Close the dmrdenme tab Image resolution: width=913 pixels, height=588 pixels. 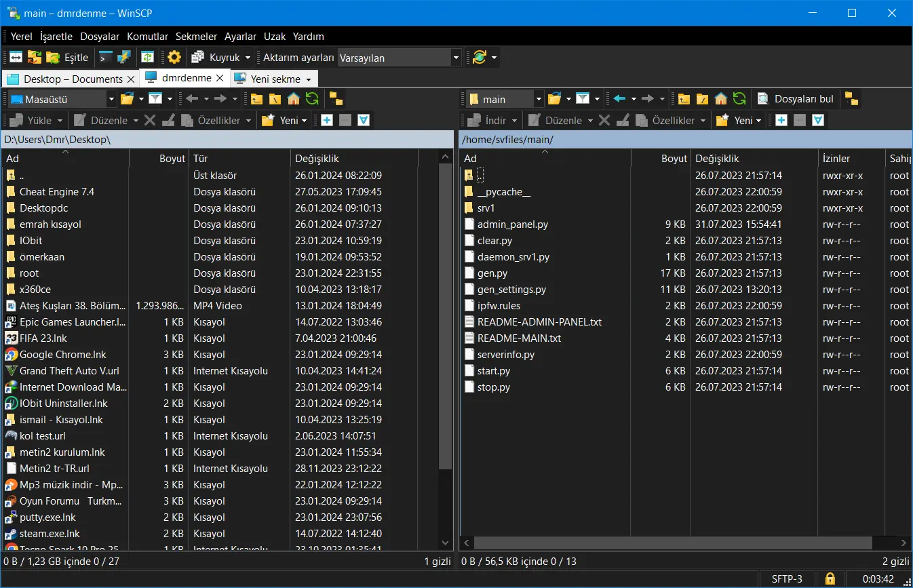(220, 78)
